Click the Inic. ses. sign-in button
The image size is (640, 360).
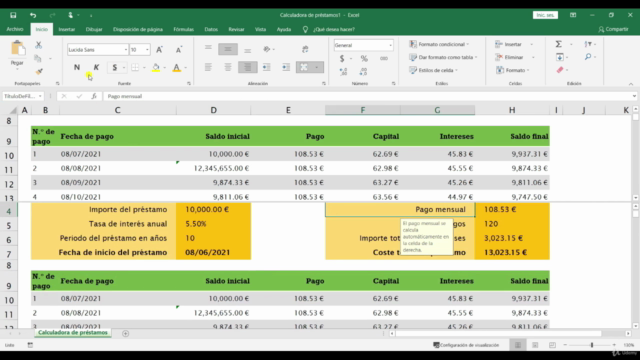[x=545, y=15]
